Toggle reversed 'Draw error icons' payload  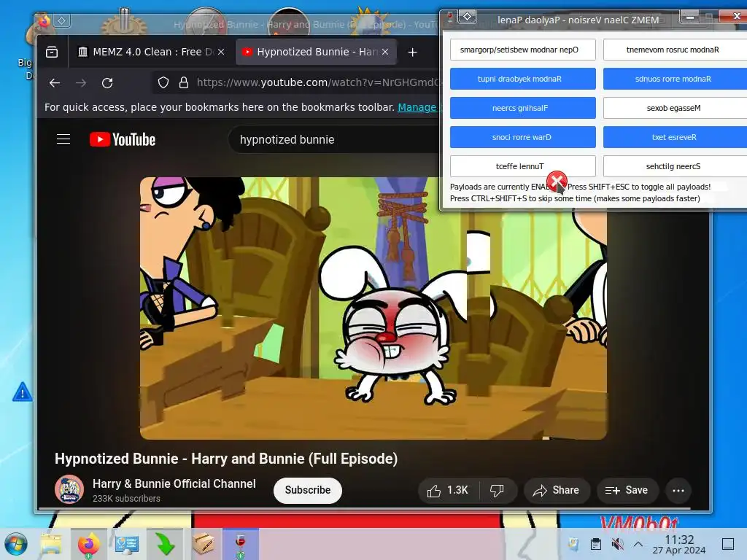click(522, 137)
